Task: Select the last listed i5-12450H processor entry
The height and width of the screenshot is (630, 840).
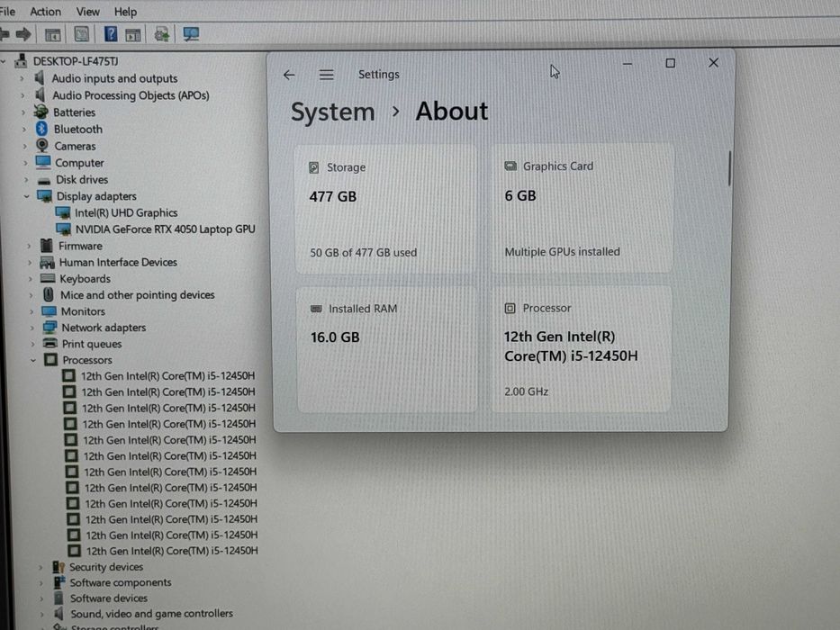Action: coord(172,551)
